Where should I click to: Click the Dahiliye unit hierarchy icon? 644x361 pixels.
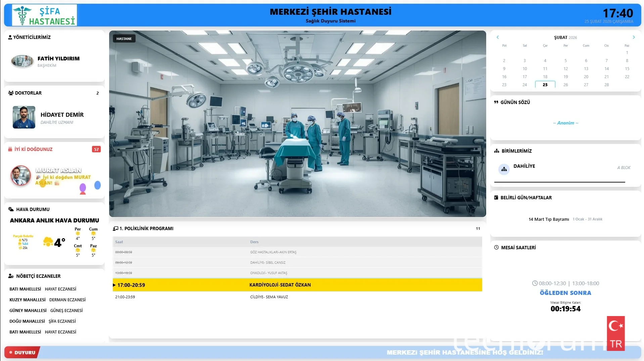[x=504, y=169]
